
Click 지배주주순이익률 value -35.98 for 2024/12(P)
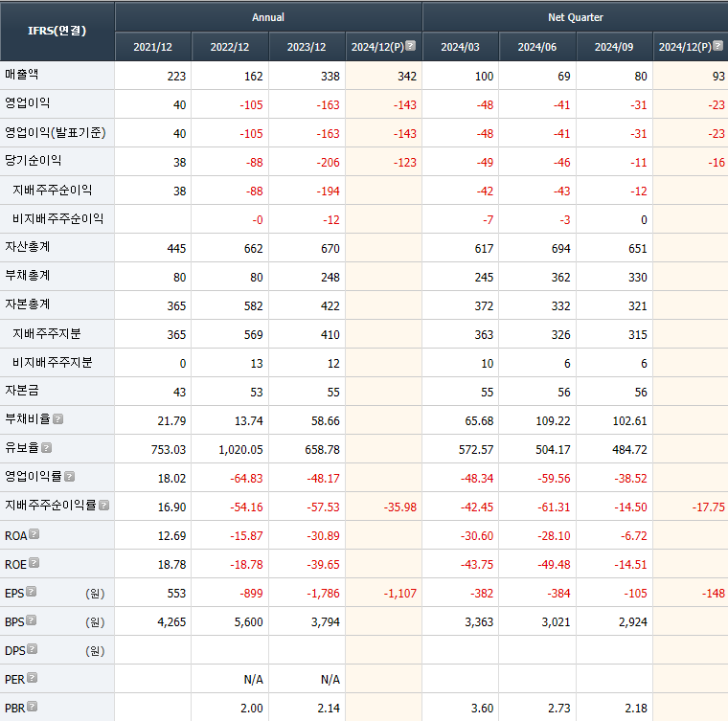tap(399, 507)
